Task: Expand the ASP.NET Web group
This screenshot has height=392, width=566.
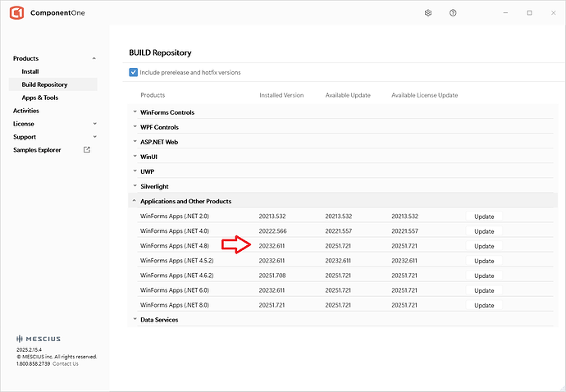Action: pos(135,142)
